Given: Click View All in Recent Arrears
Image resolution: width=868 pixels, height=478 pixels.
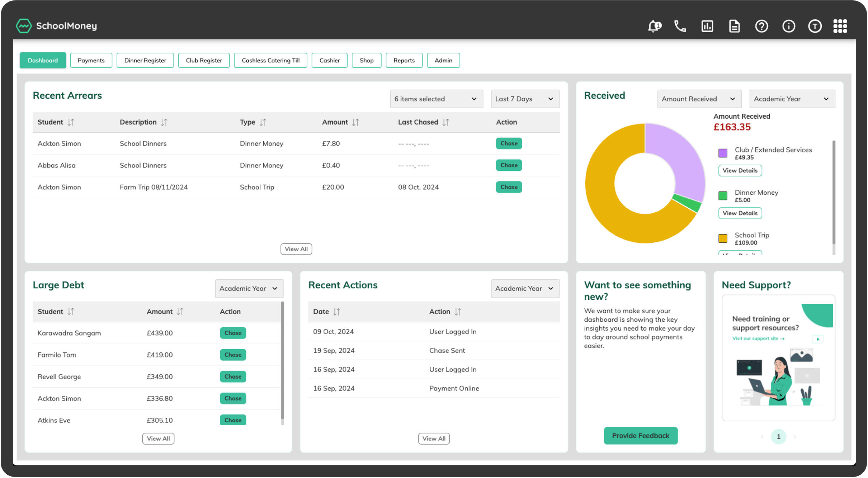Looking at the screenshot, I should pyautogui.click(x=296, y=249).
